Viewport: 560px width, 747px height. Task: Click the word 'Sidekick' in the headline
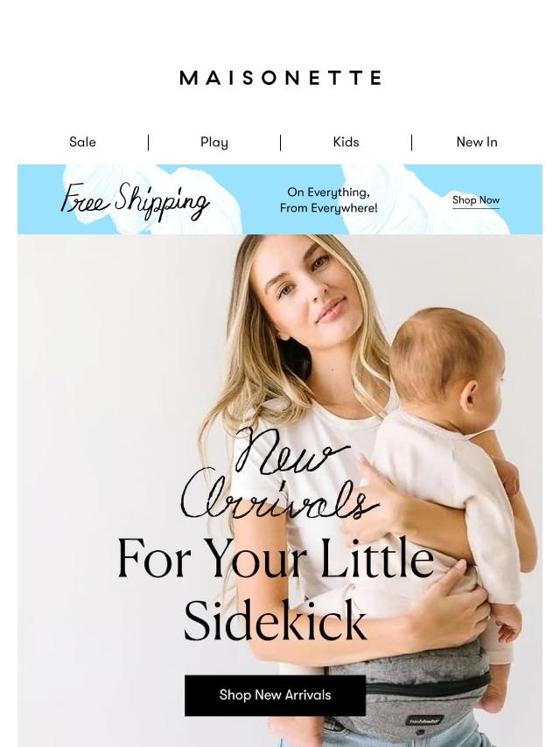pos(275,621)
